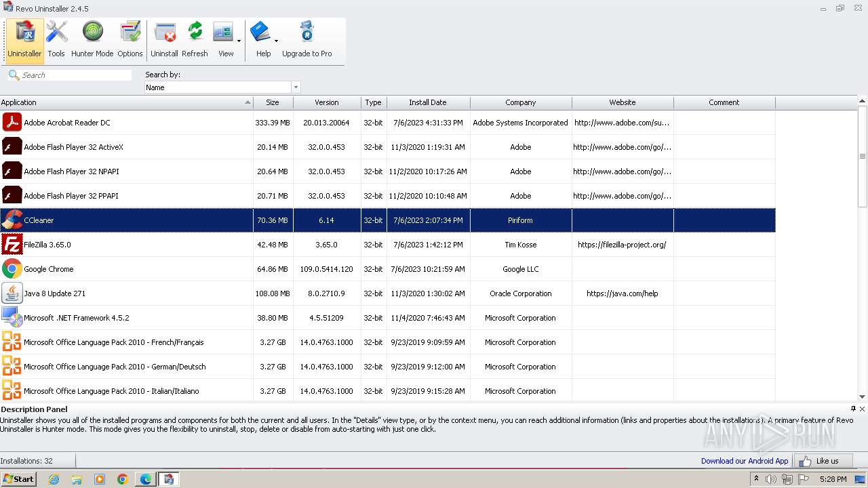Select the Java 8 Update 271 icon
Image resolution: width=868 pixels, height=488 pixels.
[x=12, y=293]
